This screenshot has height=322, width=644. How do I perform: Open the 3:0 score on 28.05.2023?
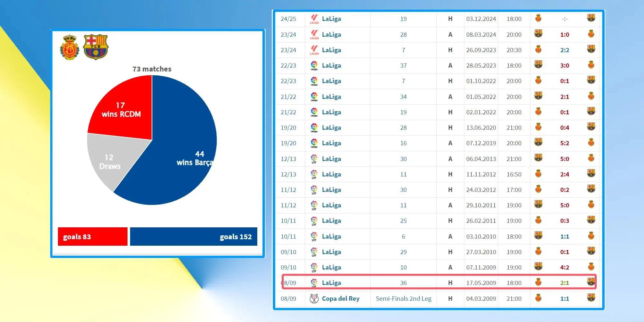[564, 65]
